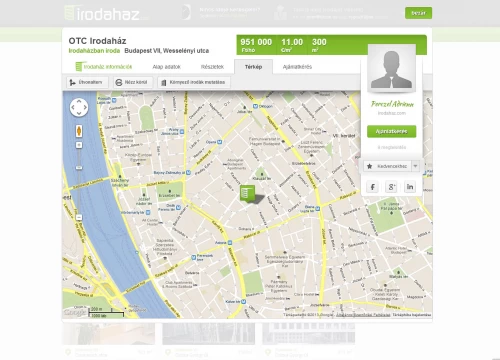
Task: Click the zoom in plus on the map
Action: pyautogui.click(x=79, y=145)
